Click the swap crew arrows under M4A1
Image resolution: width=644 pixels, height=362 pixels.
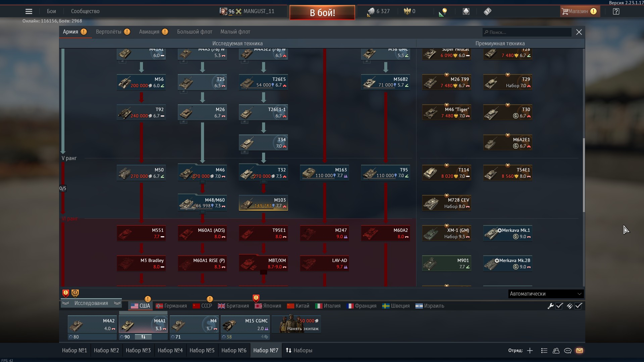coord(143,337)
